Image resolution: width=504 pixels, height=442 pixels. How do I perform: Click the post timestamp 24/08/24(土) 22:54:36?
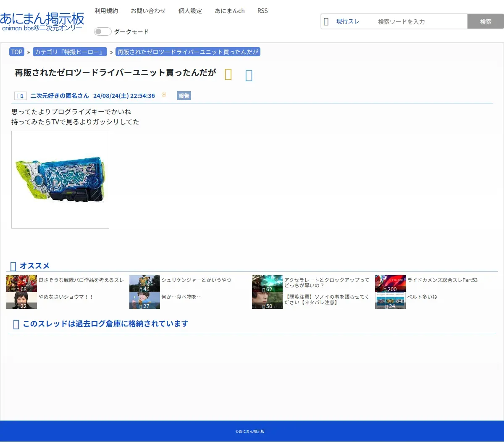coord(124,96)
